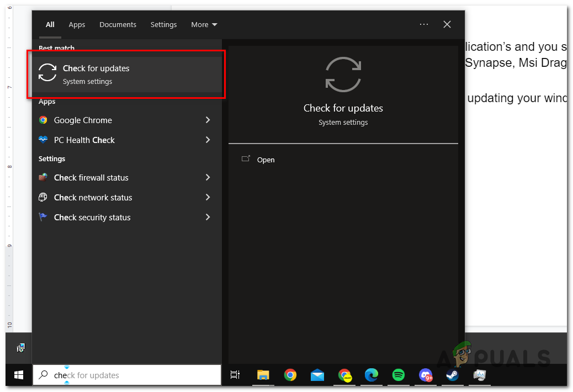Open Check network status setting

tap(93, 197)
